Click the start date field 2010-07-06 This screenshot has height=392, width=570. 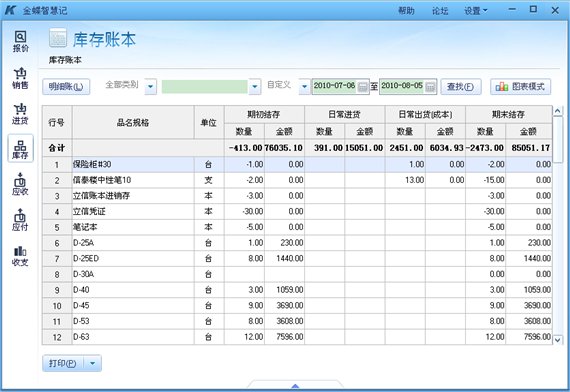point(334,86)
